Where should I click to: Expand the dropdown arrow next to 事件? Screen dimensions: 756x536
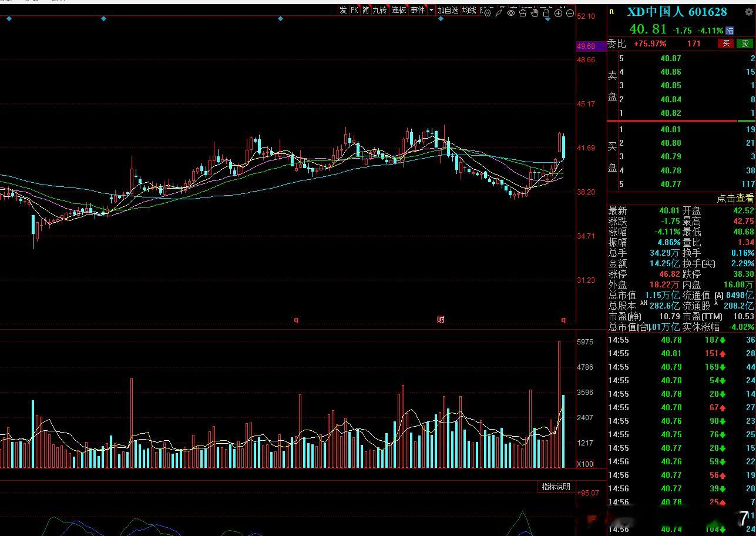click(x=432, y=10)
